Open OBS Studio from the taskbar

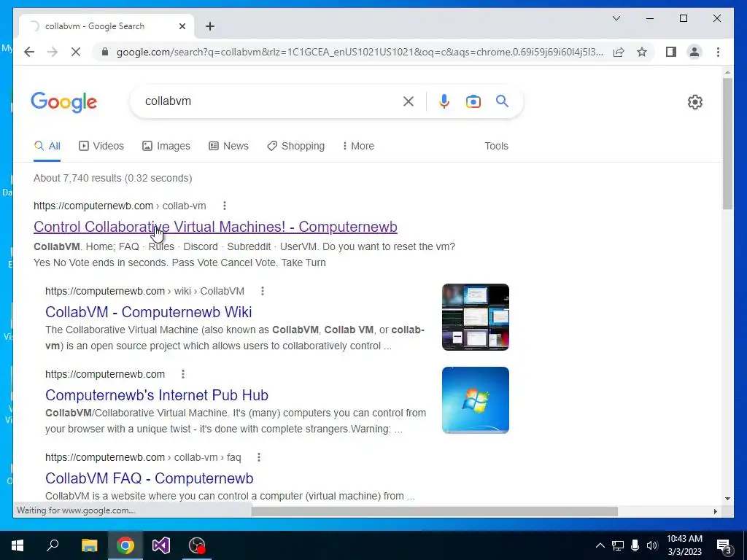coord(197,545)
